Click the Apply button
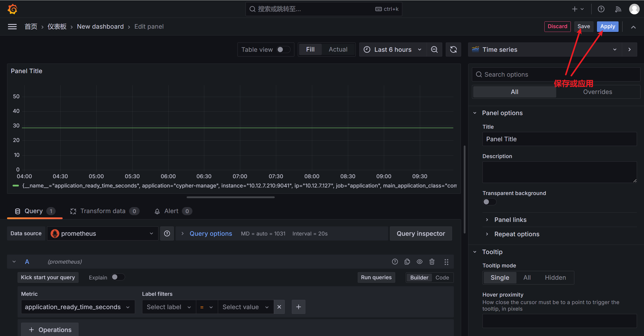This screenshot has height=336, width=644. click(608, 26)
